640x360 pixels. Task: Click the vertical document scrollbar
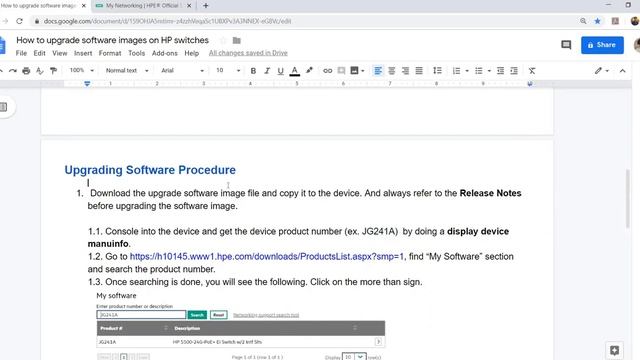pyautogui.click(x=628, y=198)
